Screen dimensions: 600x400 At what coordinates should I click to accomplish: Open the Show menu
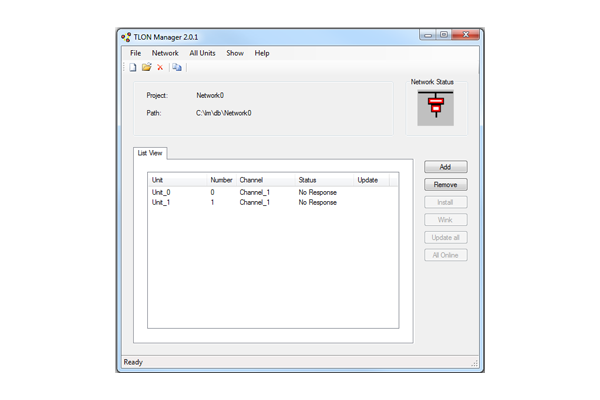235,53
